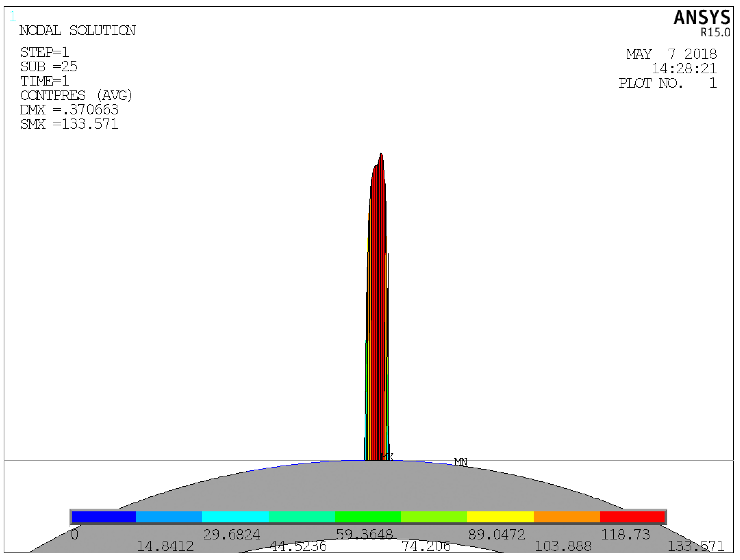Image resolution: width=740 pixels, height=560 pixels.
Task: Click the MAY 7 2018 date
Action: [x=672, y=54]
